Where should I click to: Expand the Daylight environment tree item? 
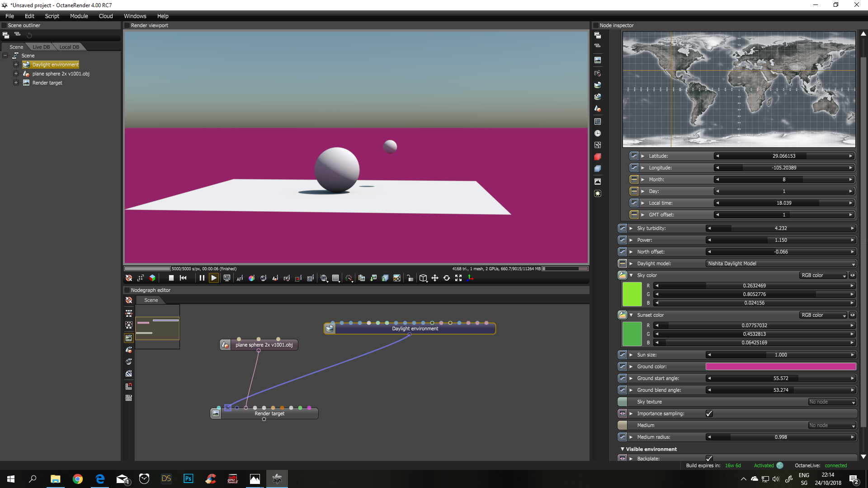click(16, 65)
